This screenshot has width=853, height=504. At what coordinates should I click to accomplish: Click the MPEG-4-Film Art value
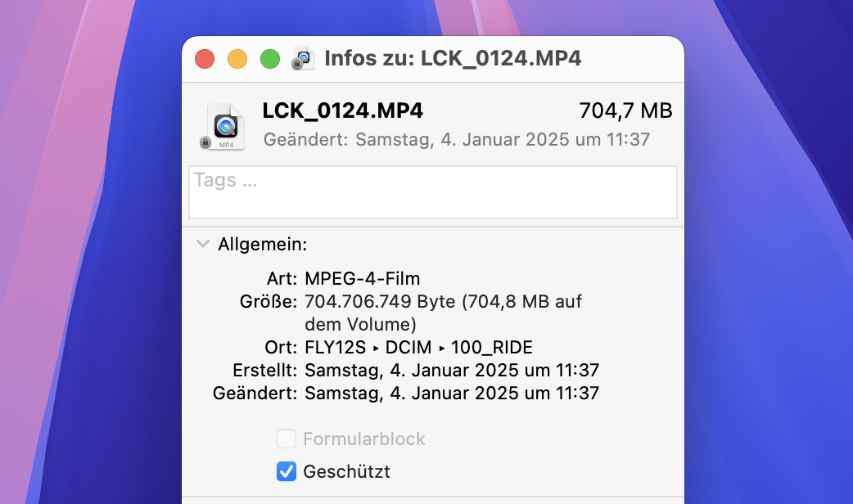[363, 278]
